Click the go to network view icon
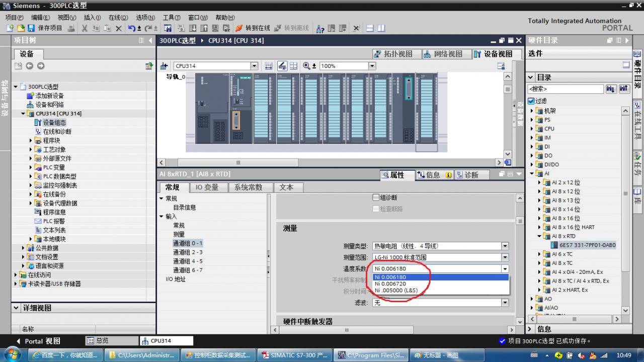Image resolution: width=644 pixels, height=362 pixels. [x=164, y=66]
